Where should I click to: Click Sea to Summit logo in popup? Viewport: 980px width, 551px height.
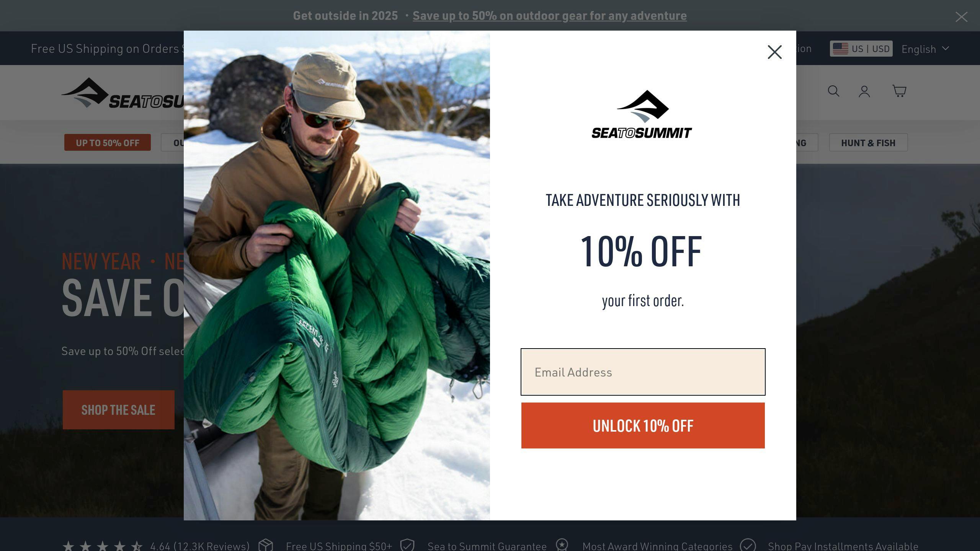click(x=642, y=114)
